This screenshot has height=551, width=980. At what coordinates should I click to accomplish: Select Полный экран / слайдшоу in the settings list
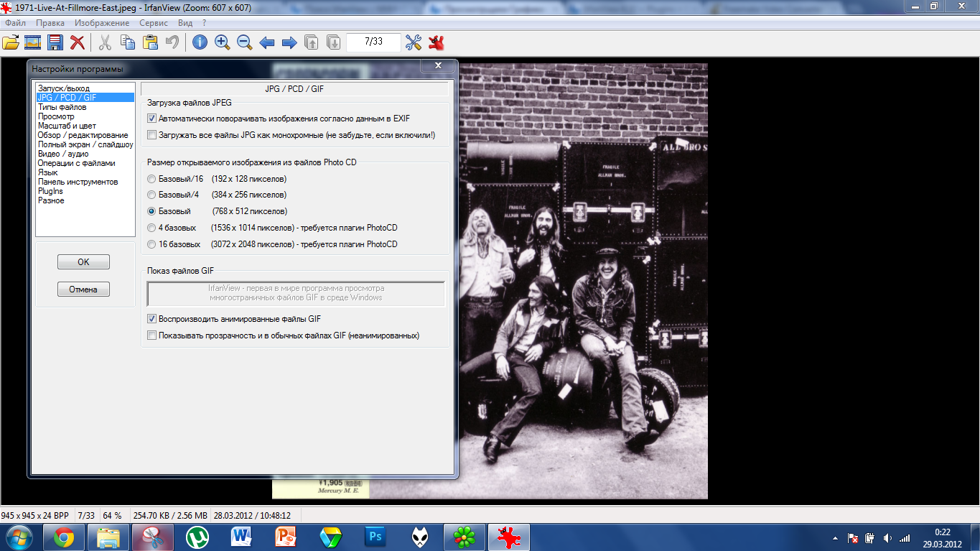coord(85,144)
